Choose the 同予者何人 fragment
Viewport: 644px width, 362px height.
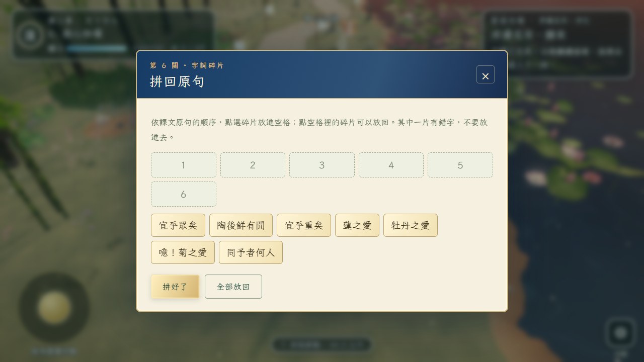click(251, 252)
